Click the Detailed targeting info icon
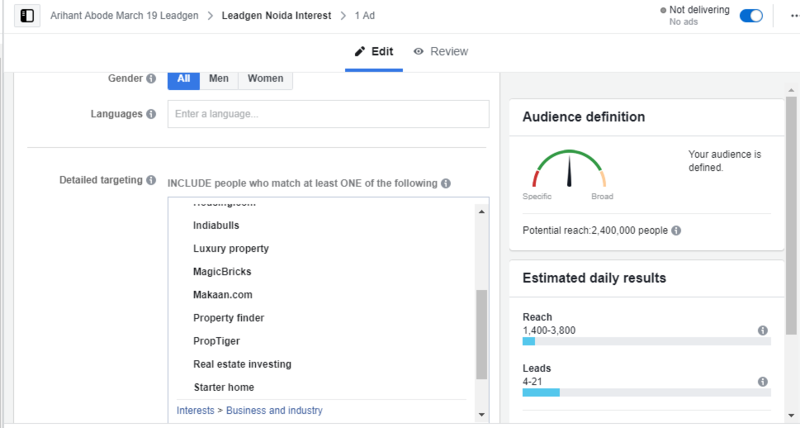The width and height of the screenshot is (800, 428). [151, 180]
